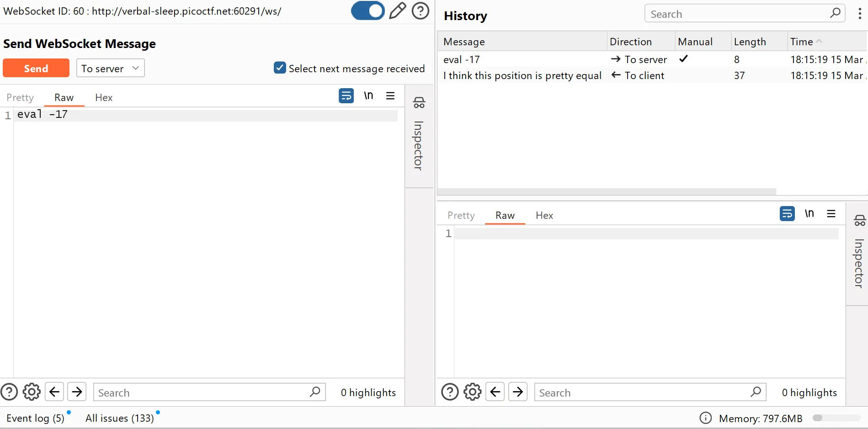This screenshot has height=429, width=868.
Task: Click the History search field
Action: click(738, 14)
